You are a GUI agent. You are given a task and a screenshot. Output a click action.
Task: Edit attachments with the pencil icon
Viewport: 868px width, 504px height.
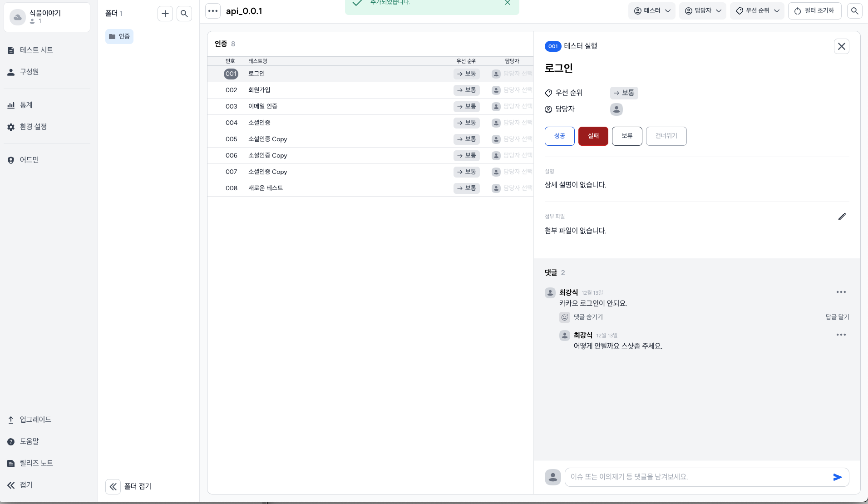(x=842, y=217)
